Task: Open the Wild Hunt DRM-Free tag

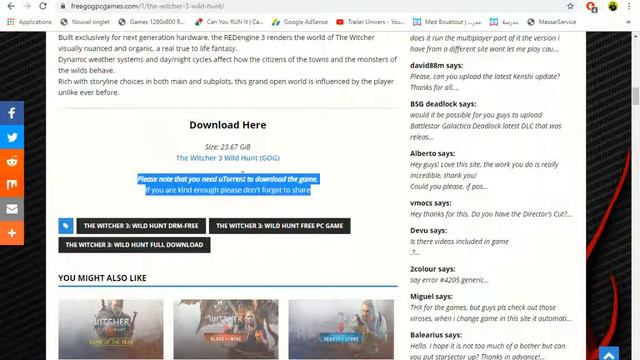Action: coord(141,226)
